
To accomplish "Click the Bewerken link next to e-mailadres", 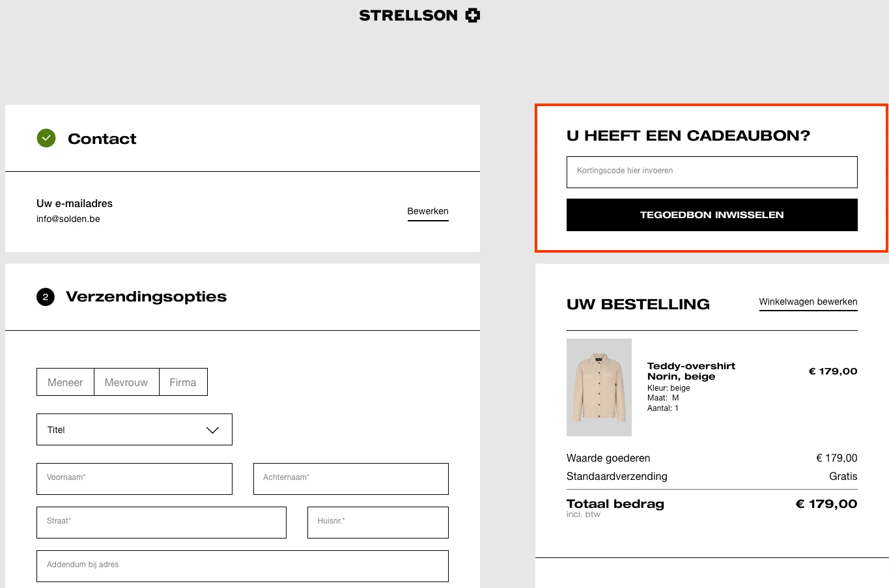I will 428,211.
